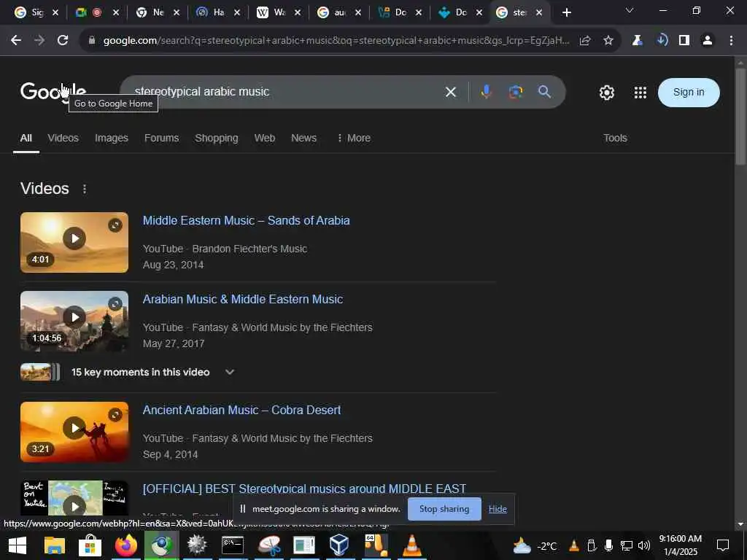
Task: Play the Cobra Desert 3:21 thumbnail
Action: [x=74, y=432]
